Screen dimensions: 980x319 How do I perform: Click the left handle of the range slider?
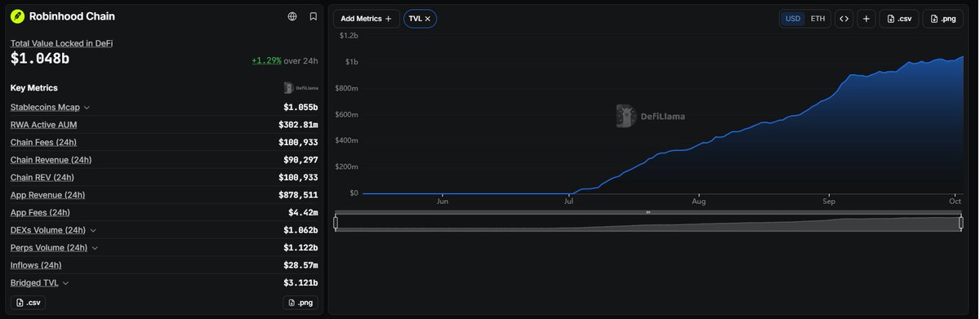click(x=336, y=223)
